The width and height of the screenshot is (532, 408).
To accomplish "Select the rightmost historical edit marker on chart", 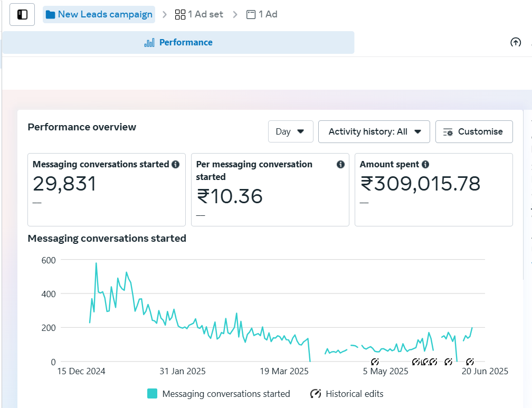I will [470, 362].
